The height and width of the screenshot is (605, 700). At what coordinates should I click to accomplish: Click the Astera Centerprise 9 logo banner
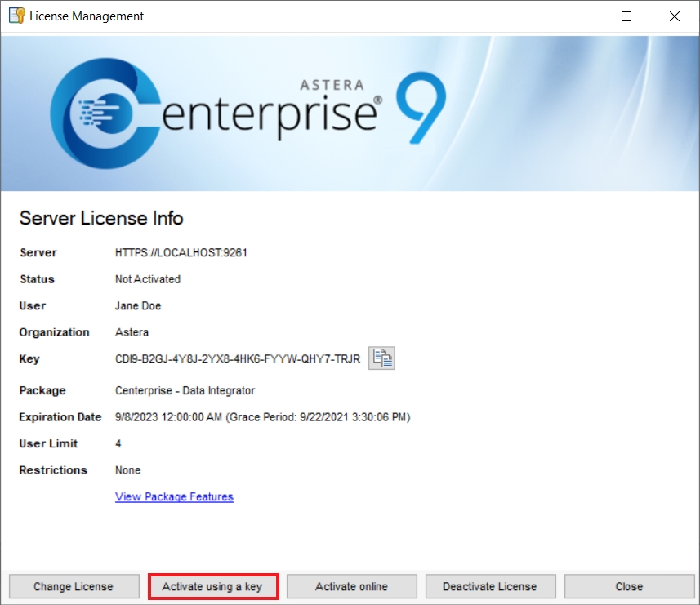(x=350, y=113)
